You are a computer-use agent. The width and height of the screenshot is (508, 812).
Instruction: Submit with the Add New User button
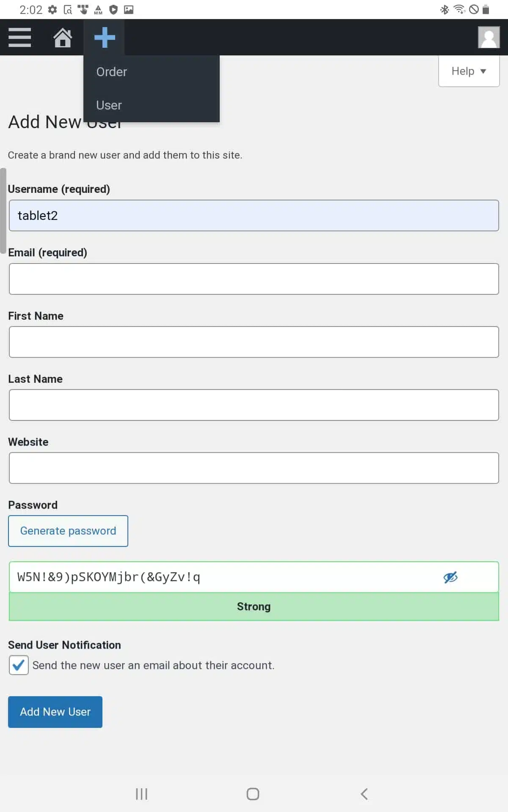[55, 712]
